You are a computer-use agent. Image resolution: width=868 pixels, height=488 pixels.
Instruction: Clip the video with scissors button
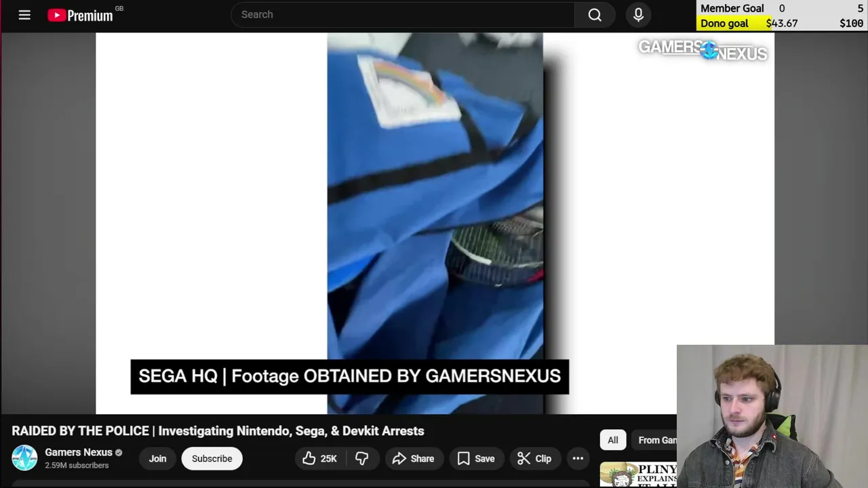tap(534, 459)
